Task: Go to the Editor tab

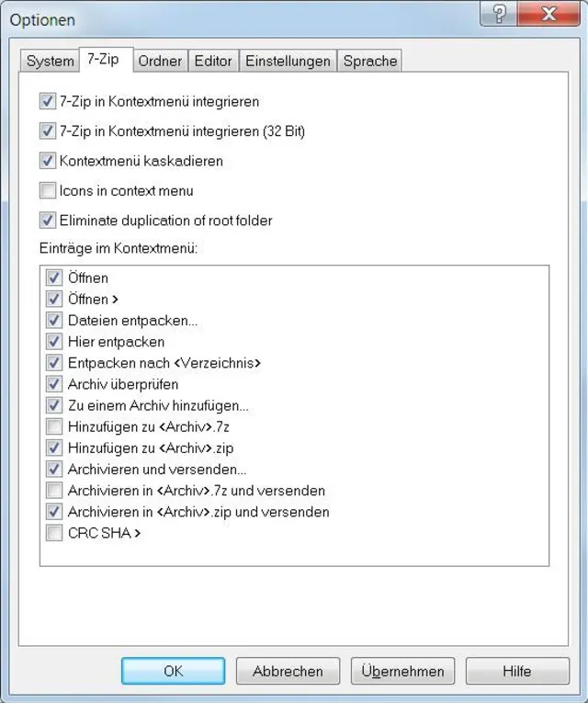Action: [x=213, y=61]
